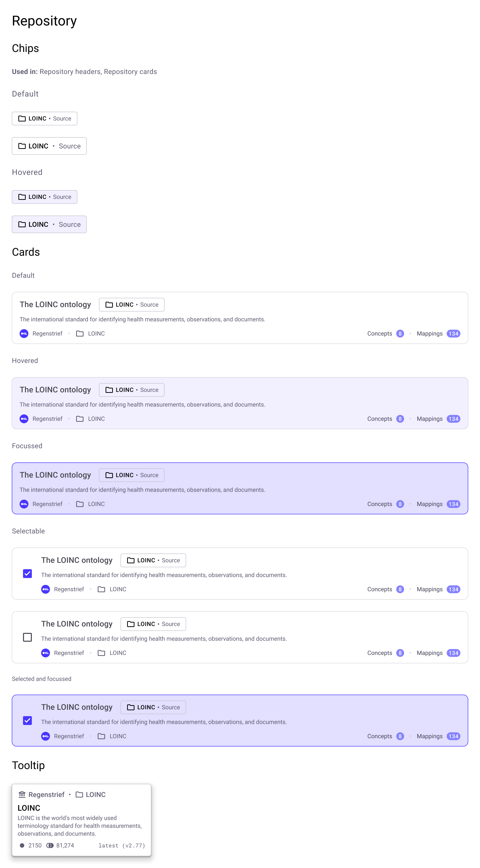Click the institution icon beside Regenstrief in tooltip
Viewport: 480px width, 868px height.
[x=22, y=794]
